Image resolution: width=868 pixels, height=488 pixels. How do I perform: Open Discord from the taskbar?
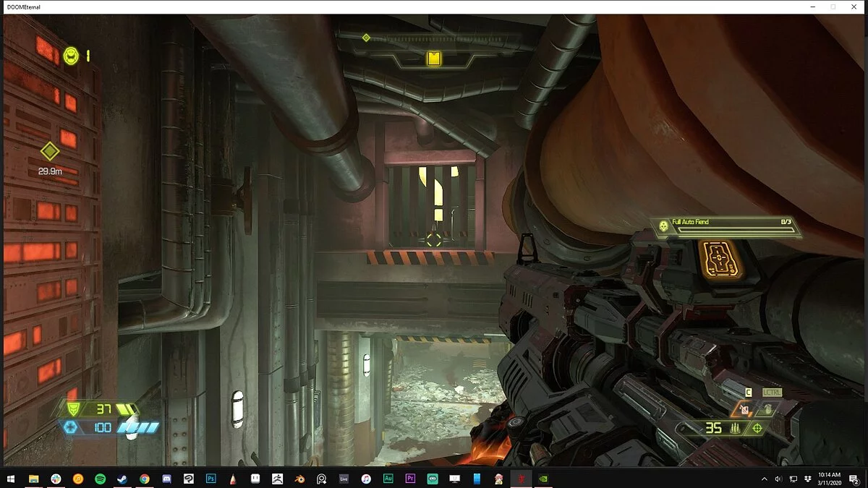[x=166, y=479]
